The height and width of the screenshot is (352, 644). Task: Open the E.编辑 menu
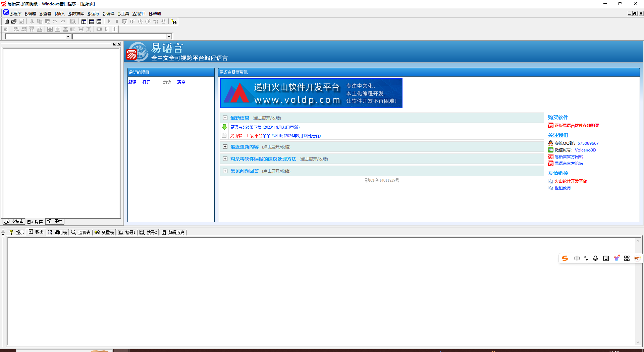click(x=31, y=14)
